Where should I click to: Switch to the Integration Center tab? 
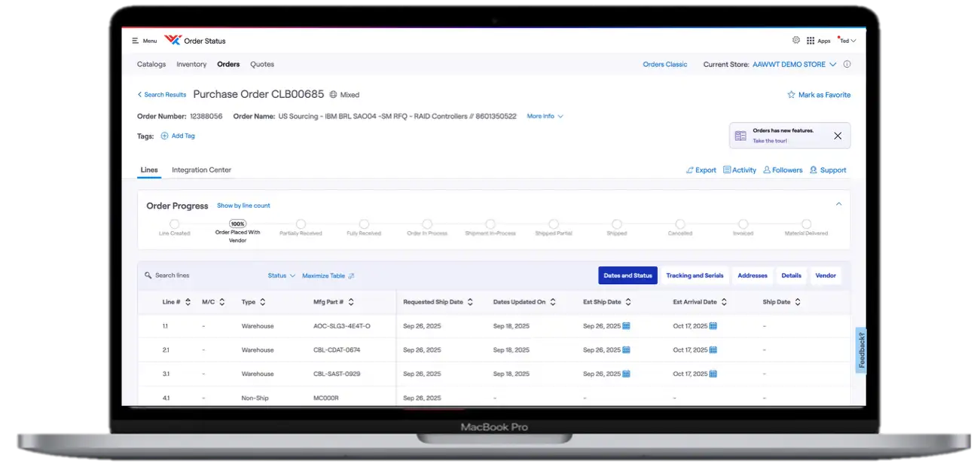(201, 170)
